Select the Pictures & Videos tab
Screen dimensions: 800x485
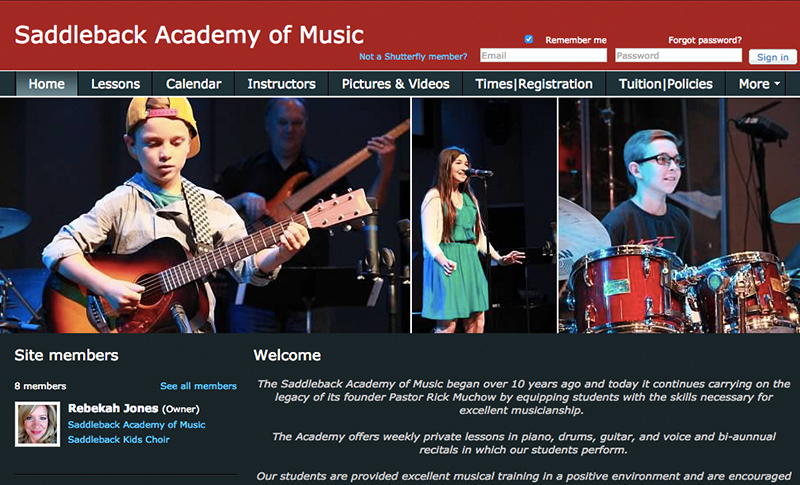click(395, 84)
